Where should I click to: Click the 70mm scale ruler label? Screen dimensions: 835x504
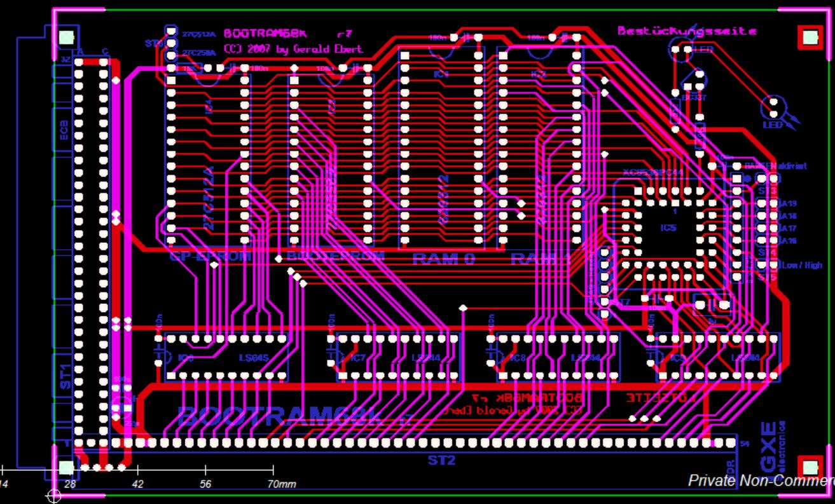[x=281, y=484]
